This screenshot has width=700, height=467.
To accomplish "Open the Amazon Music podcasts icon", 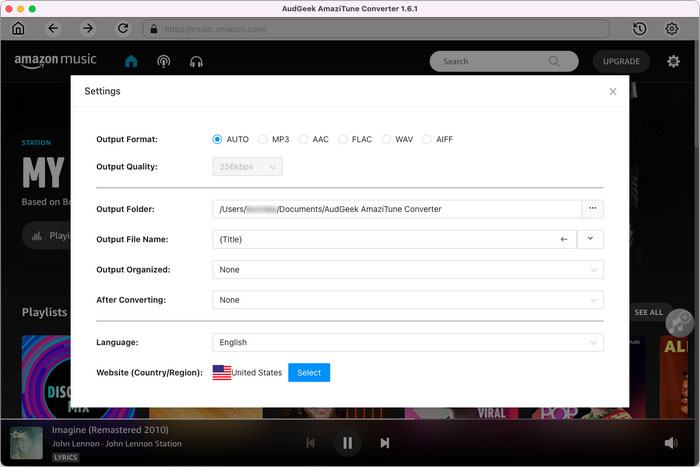I will (x=163, y=61).
